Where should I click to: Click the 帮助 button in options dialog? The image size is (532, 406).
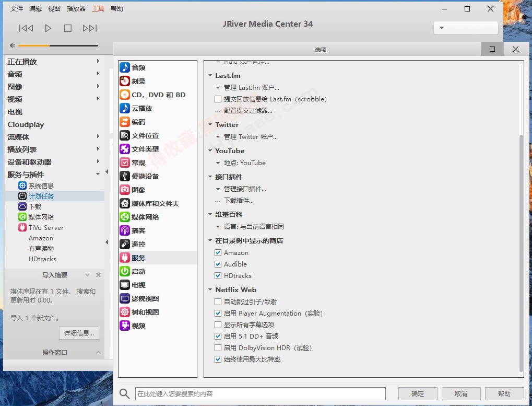pos(504,394)
